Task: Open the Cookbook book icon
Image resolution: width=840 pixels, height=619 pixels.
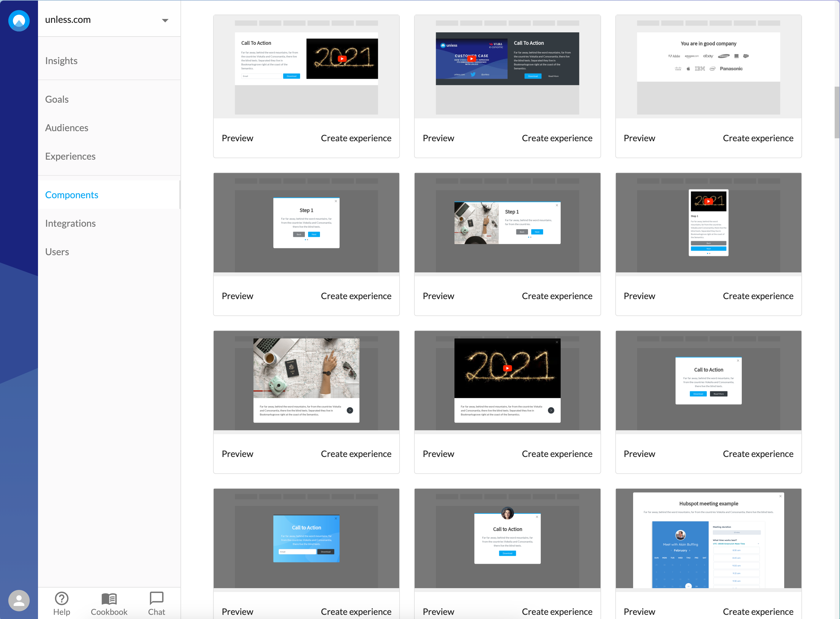Action: tap(109, 599)
